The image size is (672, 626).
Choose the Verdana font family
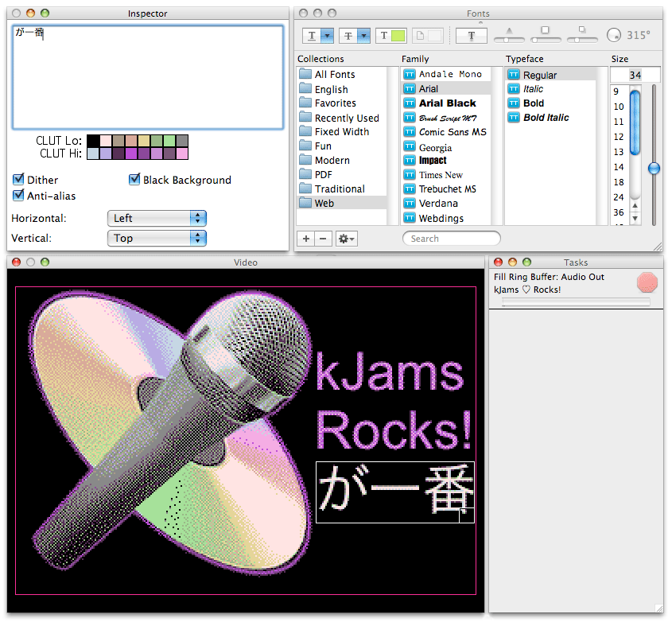tap(445, 204)
